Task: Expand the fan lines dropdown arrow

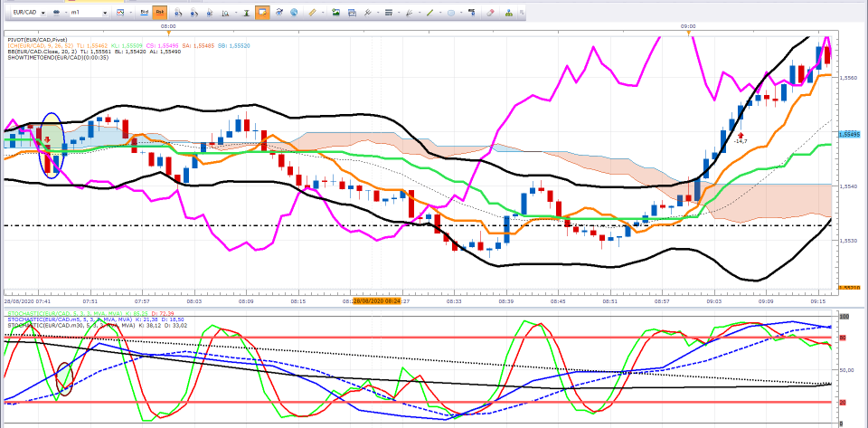Action: coord(420,12)
